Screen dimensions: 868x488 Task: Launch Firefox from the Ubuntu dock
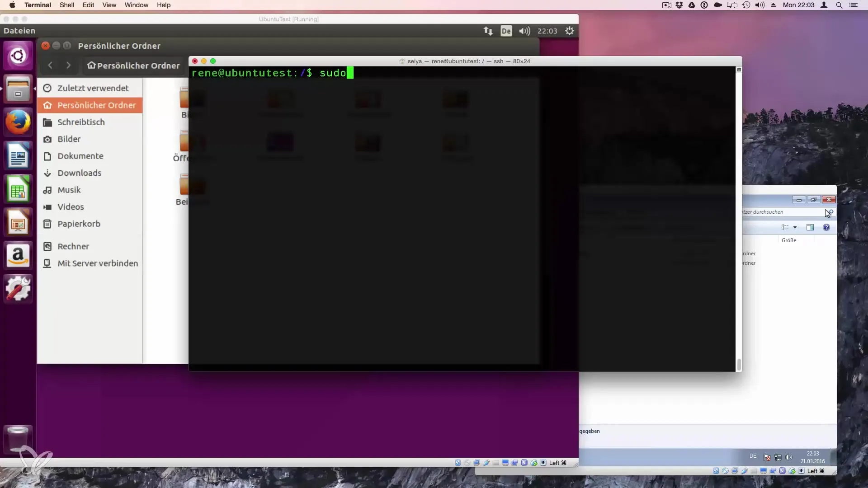(18, 122)
